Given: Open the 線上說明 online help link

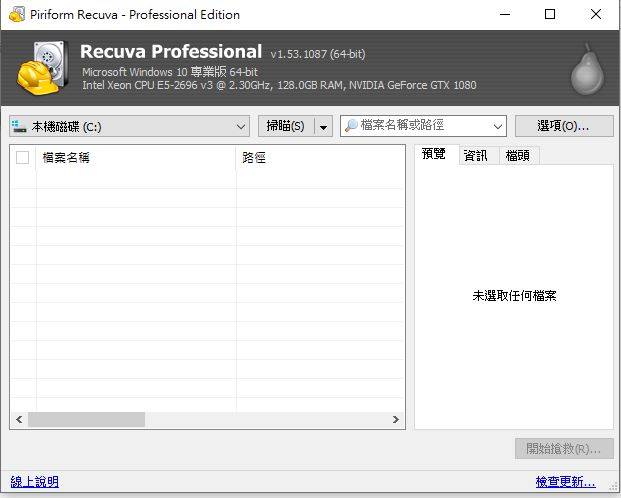Looking at the screenshot, I should [x=35, y=482].
